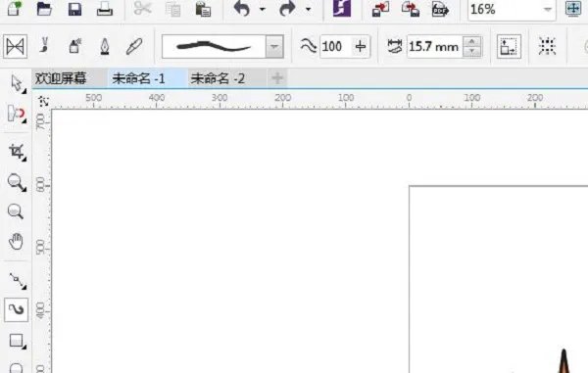Open the preset stroke shape dropdown
588x373 pixels.
pos(274,46)
